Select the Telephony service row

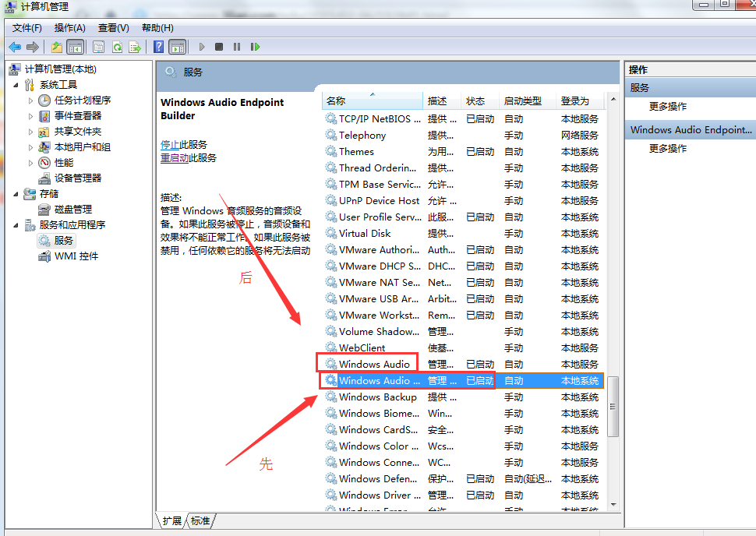(x=463, y=136)
